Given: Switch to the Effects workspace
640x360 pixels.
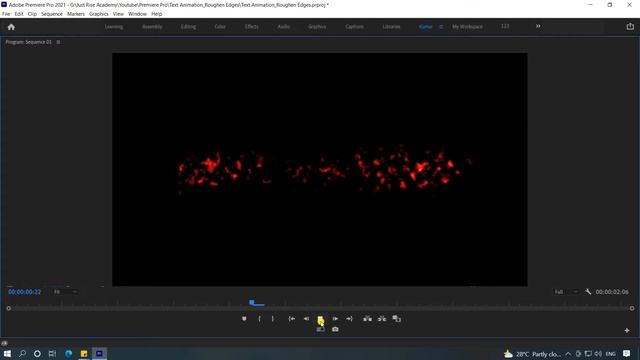Looking at the screenshot, I should pyautogui.click(x=251, y=27).
